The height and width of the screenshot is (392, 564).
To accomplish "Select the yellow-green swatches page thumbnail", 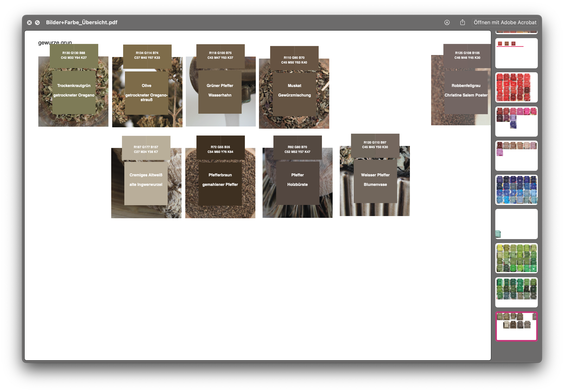I will click(x=516, y=258).
